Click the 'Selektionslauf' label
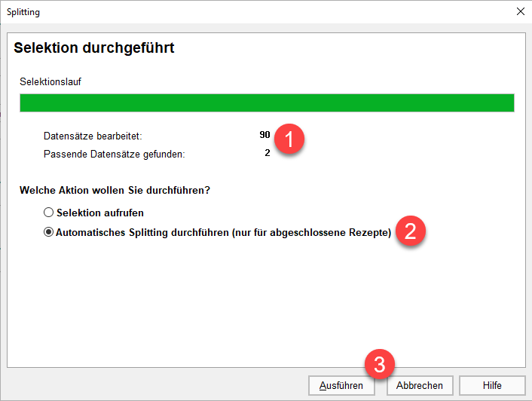Image resolution: width=532 pixels, height=401 pixels. point(50,81)
